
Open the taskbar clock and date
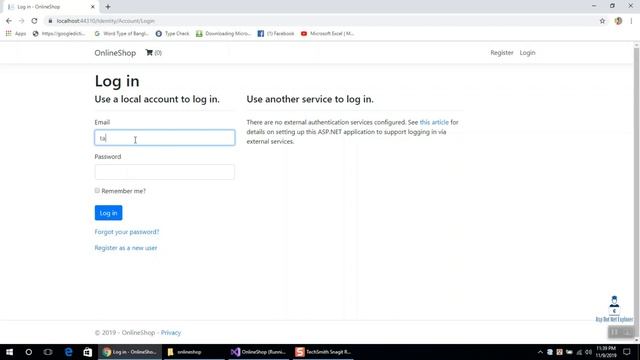point(606,352)
